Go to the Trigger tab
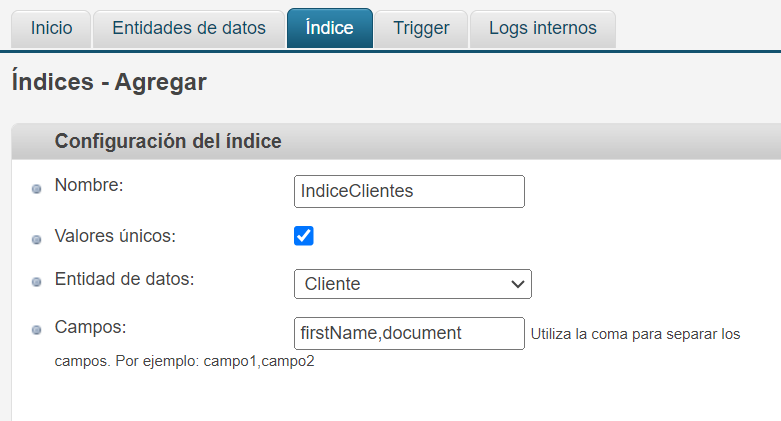Viewport: 781px width, 421px height. click(x=421, y=28)
